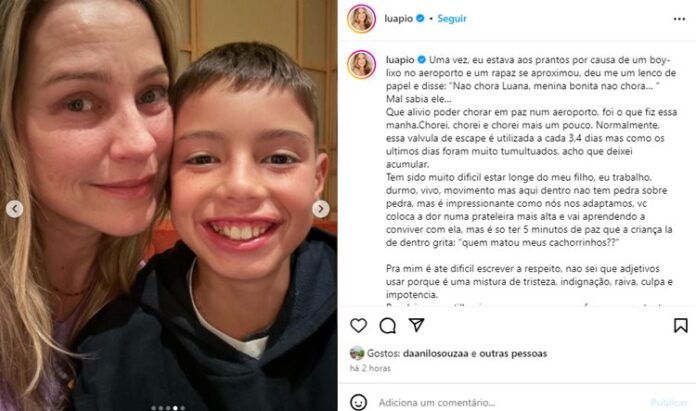
Task: Click the Seguir follow button
Action: coord(452,19)
